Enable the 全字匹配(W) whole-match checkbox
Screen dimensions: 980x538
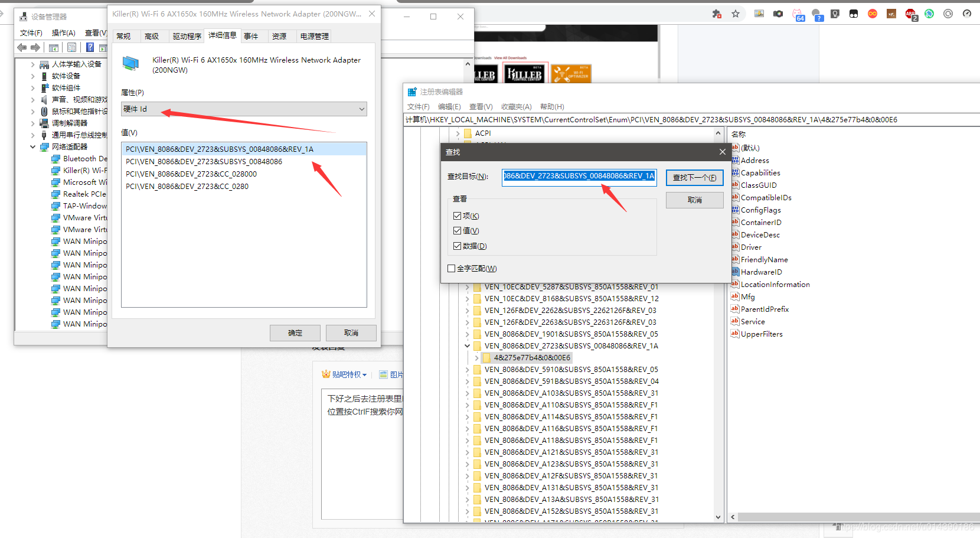[451, 268]
